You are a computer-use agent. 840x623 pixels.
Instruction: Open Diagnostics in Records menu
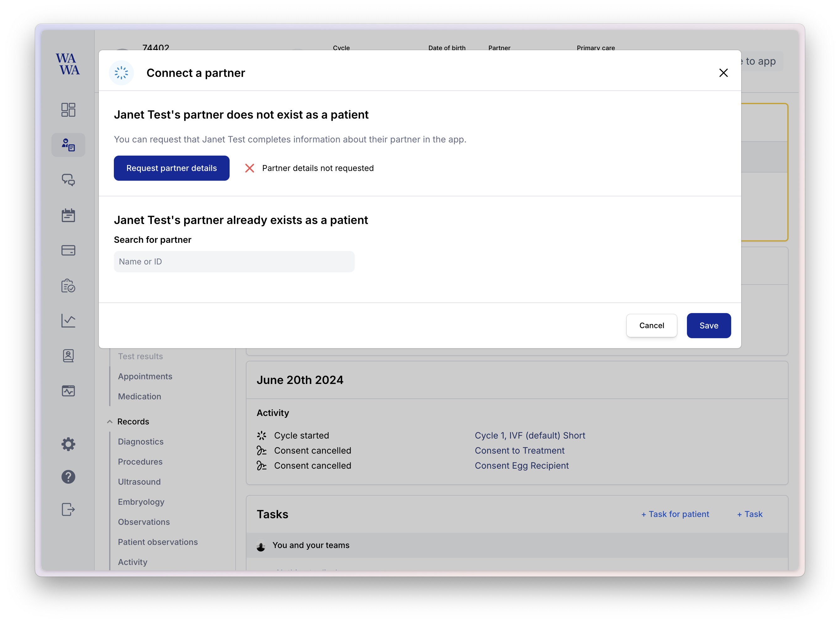pos(141,442)
